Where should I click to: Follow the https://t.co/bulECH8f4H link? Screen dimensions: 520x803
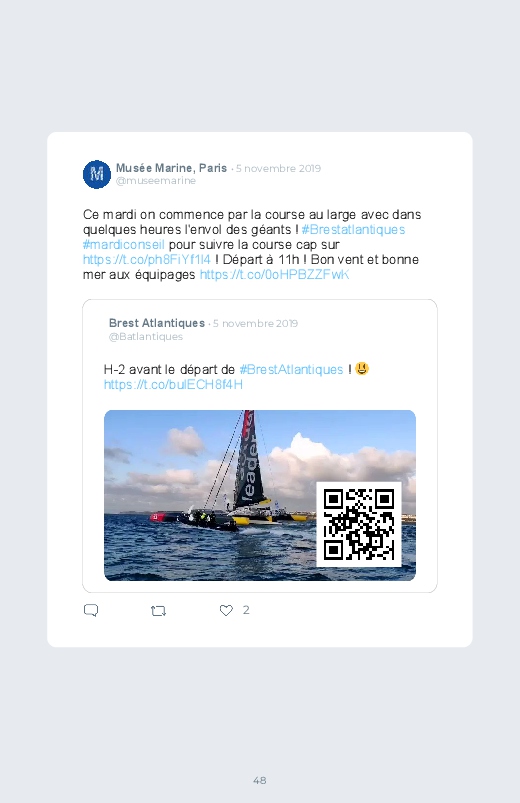tap(173, 385)
